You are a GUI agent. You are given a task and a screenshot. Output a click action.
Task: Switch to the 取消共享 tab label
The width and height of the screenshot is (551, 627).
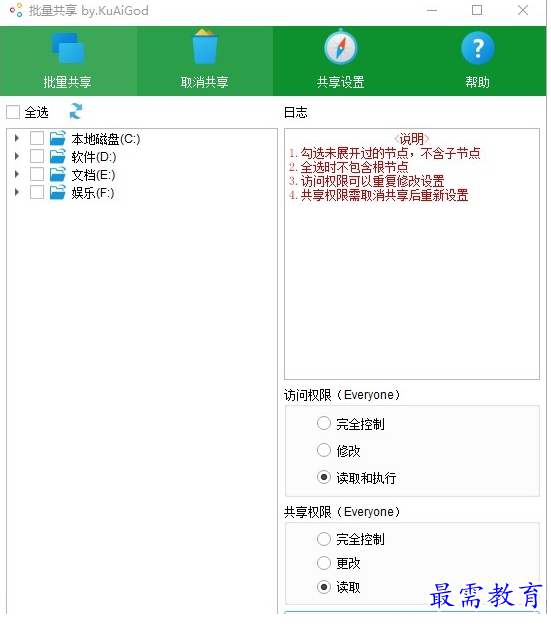pyautogui.click(x=205, y=82)
